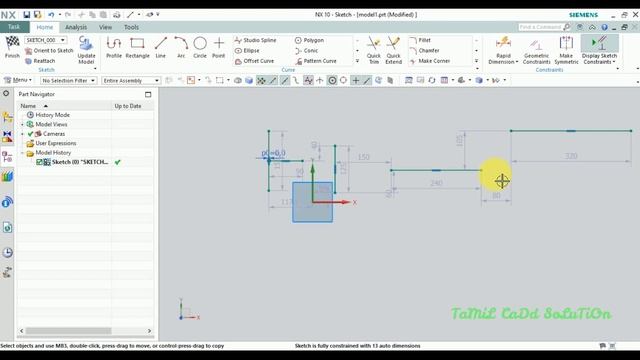Click the Up to Date column header

128,106
